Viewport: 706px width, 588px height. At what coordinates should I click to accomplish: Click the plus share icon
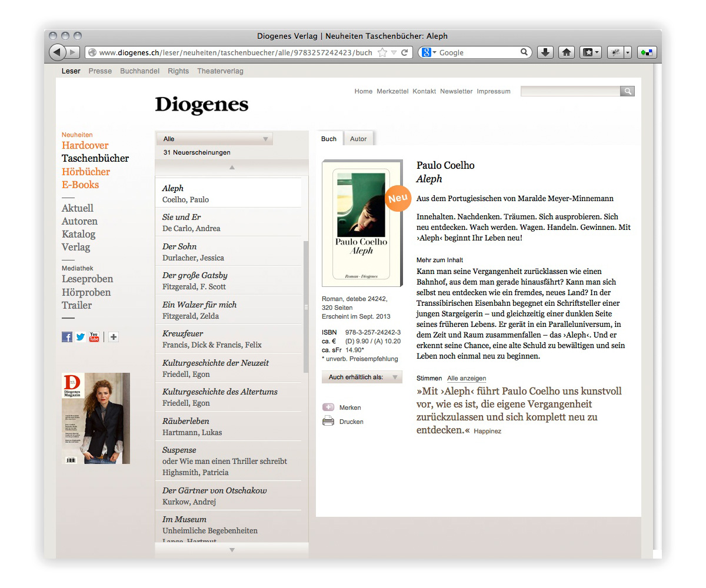click(114, 337)
